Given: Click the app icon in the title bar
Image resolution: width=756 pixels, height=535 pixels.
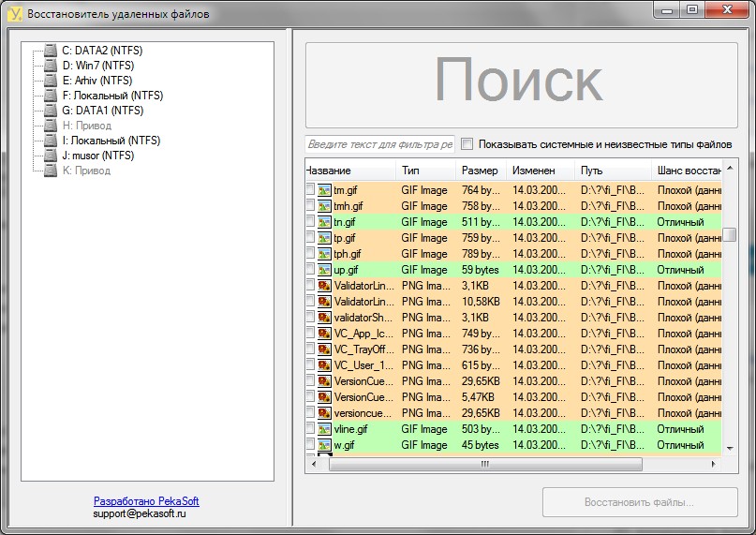Looking at the screenshot, I should (15, 13).
